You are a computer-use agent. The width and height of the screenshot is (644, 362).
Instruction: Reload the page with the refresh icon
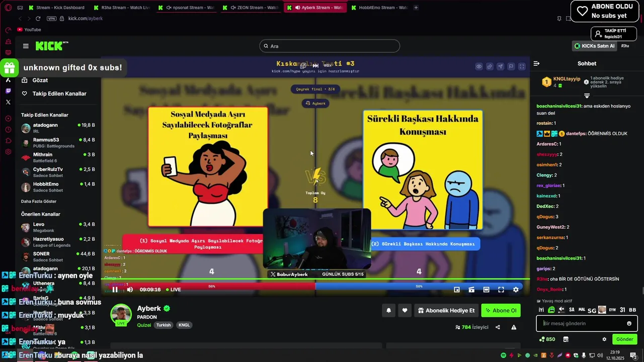38,19
